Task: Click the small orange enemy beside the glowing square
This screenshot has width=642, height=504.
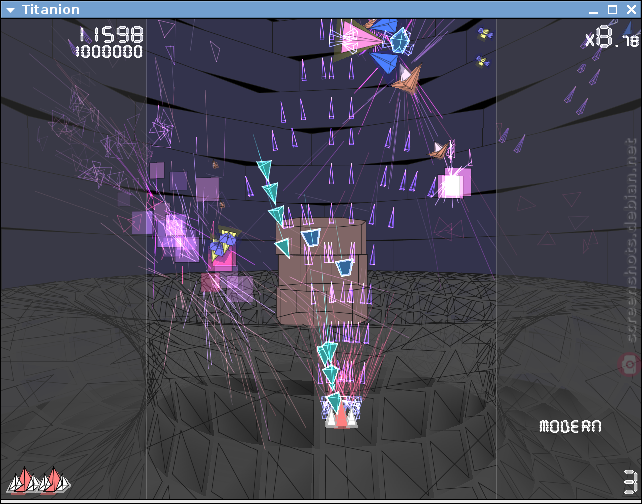Action: coord(440,150)
